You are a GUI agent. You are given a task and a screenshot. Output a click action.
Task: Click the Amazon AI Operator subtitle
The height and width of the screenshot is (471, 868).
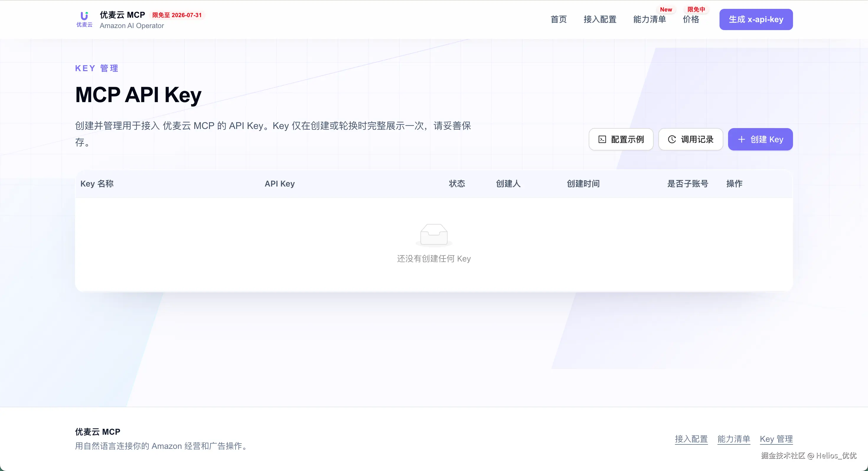point(132,26)
